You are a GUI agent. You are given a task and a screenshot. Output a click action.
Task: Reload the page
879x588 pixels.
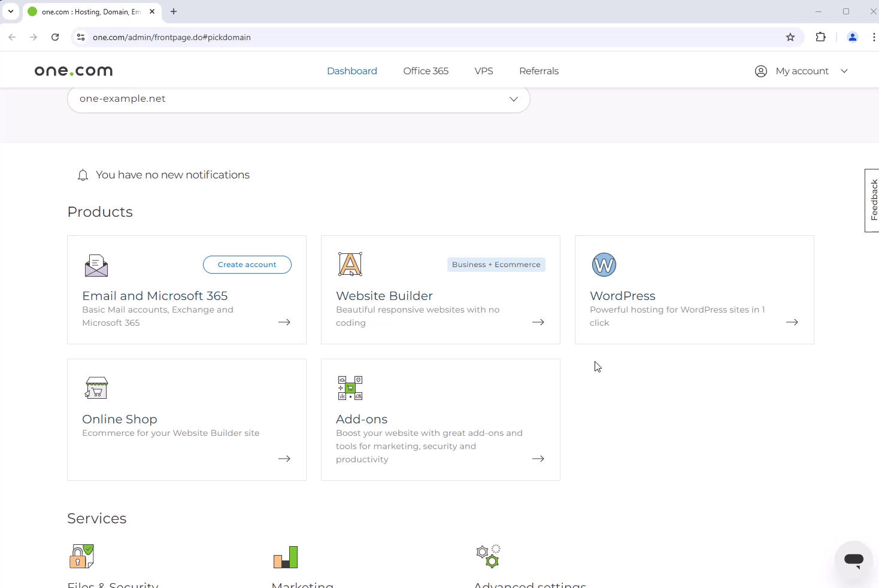55,37
